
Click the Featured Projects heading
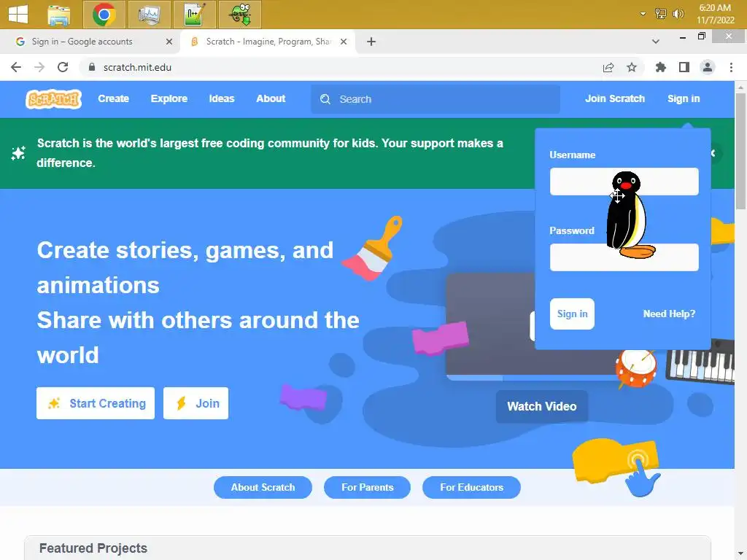93,548
